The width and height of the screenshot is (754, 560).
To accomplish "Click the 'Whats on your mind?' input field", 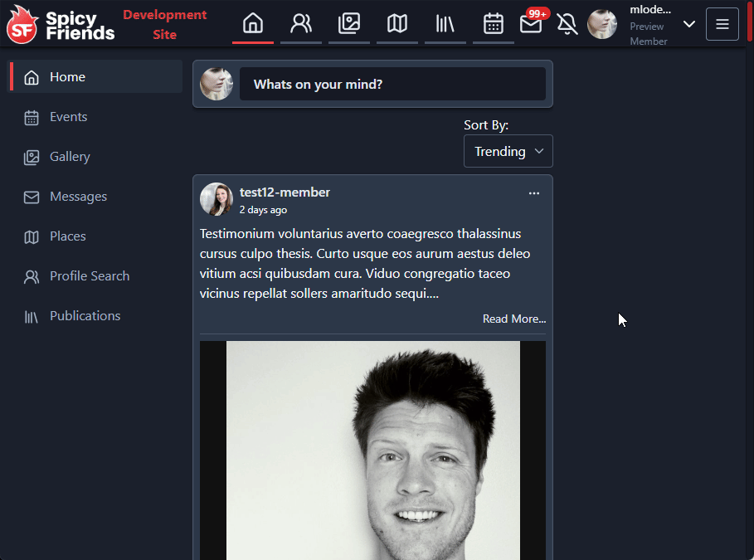I will [392, 84].
